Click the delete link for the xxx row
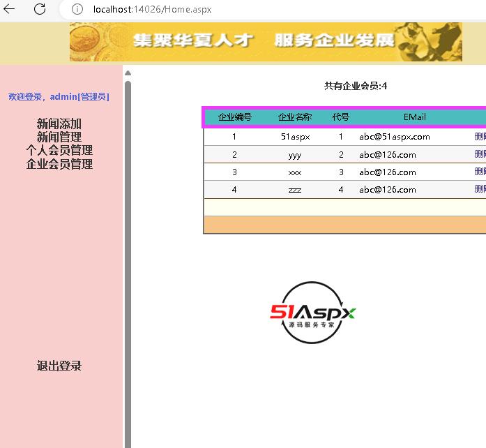The image size is (486, 448). (x=480, y=172)
